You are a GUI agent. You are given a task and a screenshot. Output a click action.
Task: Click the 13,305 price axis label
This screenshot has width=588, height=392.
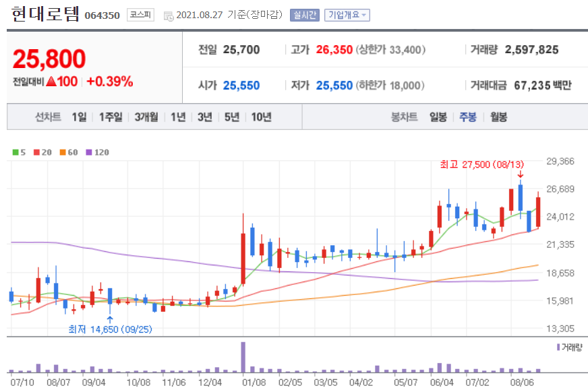(x=560, y=329)
